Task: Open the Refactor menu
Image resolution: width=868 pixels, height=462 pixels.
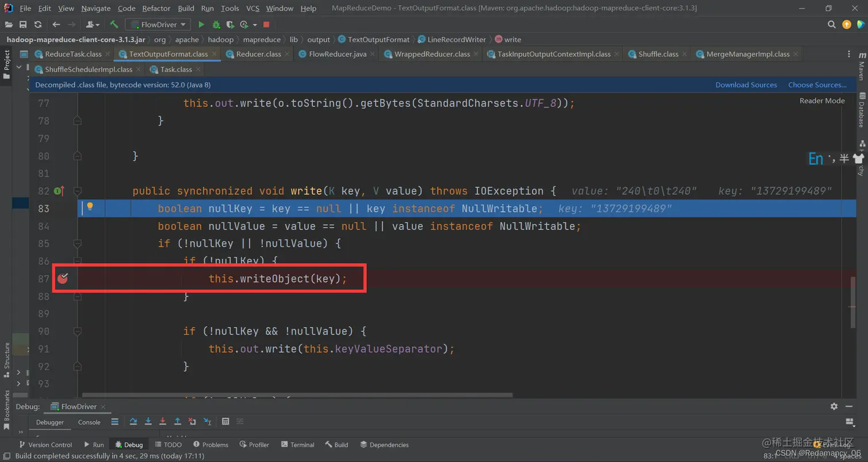Action: tap(156, 8)
